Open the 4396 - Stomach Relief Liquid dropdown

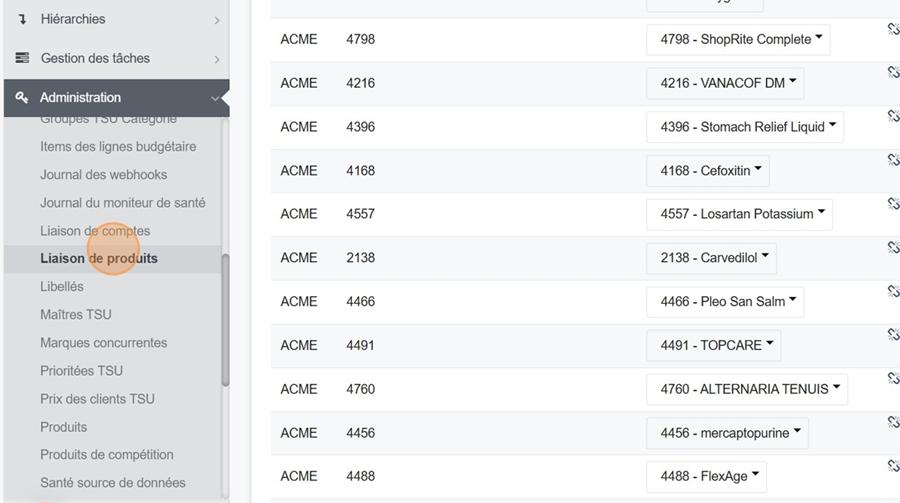coord(745,127)
